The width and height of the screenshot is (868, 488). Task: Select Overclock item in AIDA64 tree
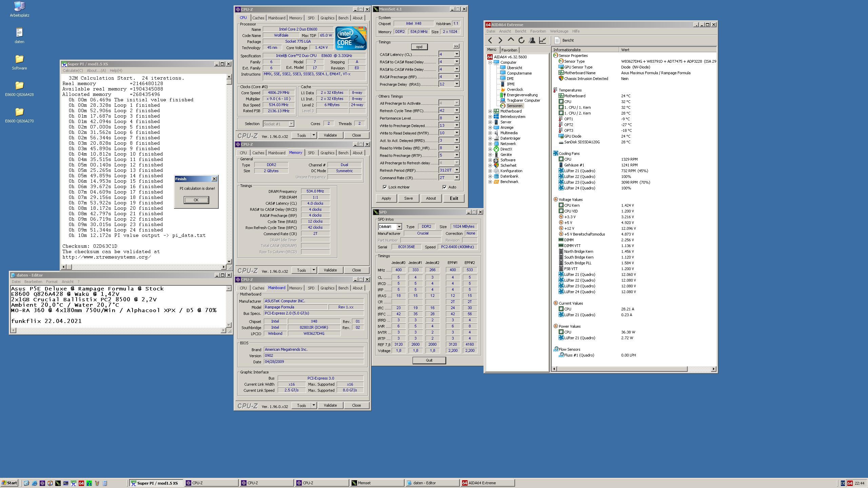click(x=515, y=89)
